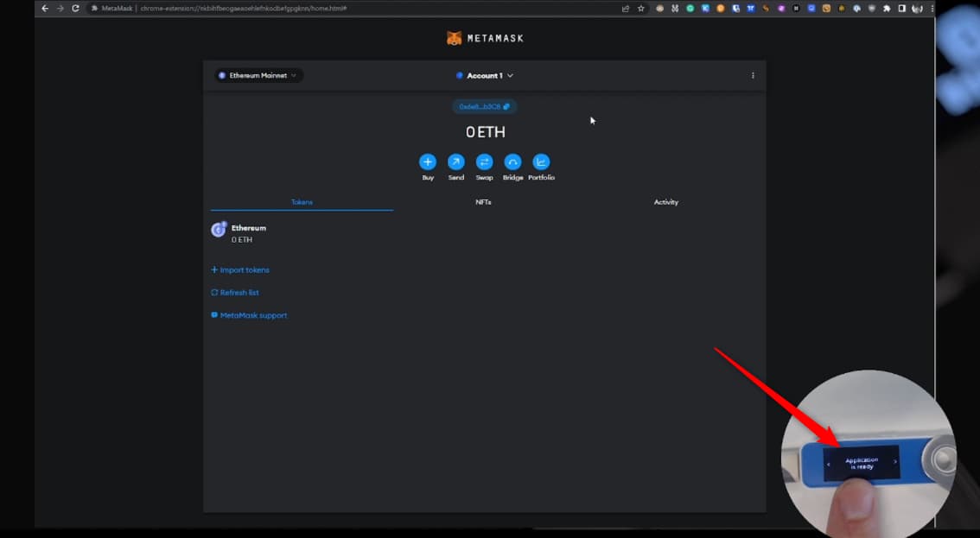This screenshot has height=538, width=980.
Task: Open the Swap icon button
Action: click(484, 162)
